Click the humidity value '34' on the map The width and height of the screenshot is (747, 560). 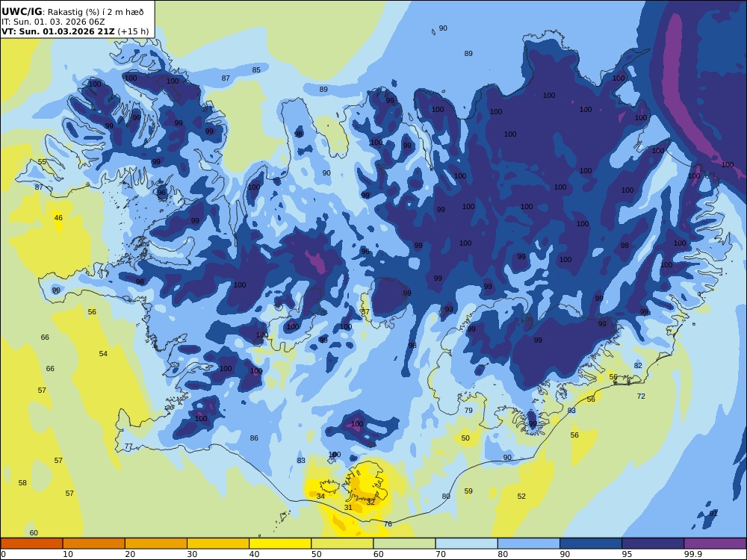320,497
